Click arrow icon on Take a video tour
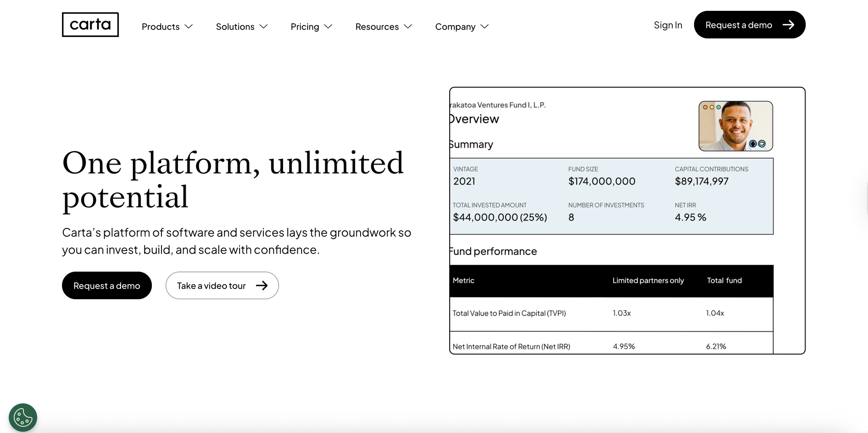Screen dimensions: 868x433 262,285
